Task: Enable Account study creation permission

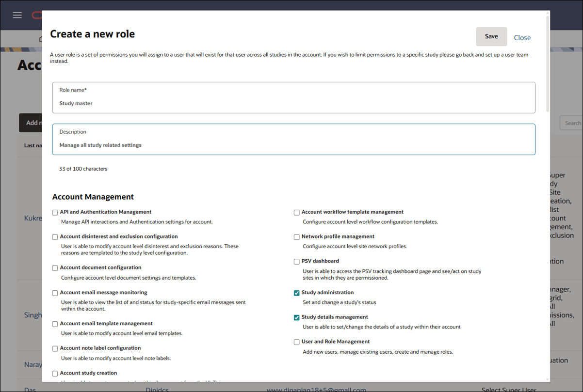Action: click(55, 373)
